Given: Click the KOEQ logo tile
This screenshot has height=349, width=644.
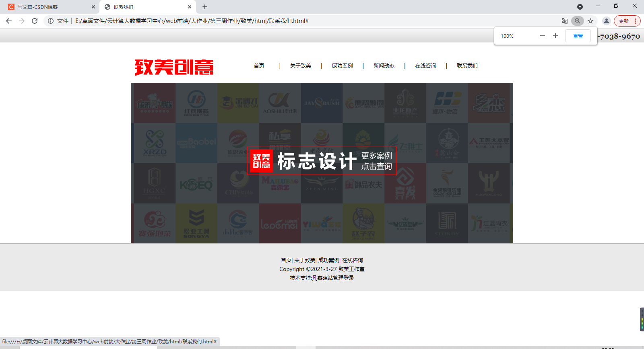Looking at the screenshot, I should coord(196,183).
